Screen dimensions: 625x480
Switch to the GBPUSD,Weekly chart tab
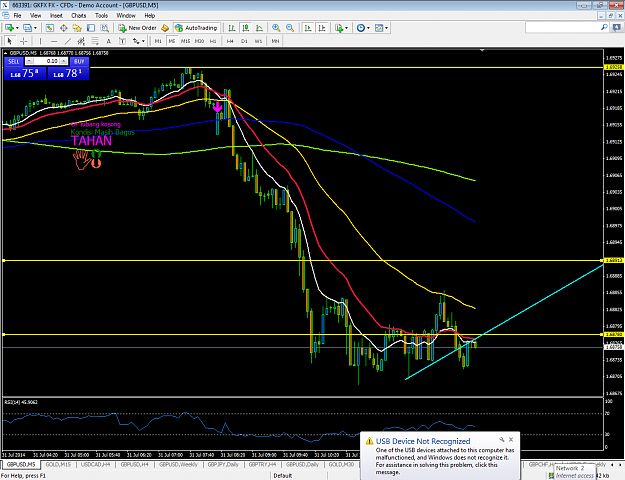179,464
